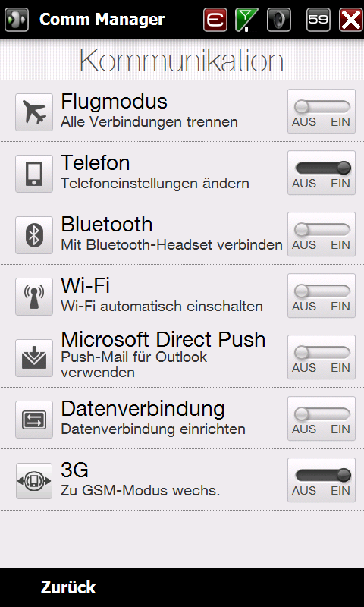Switch Bluetooth on
This screenshot has width=364, height=607.
pyautogui.click(x=322, y=234)
